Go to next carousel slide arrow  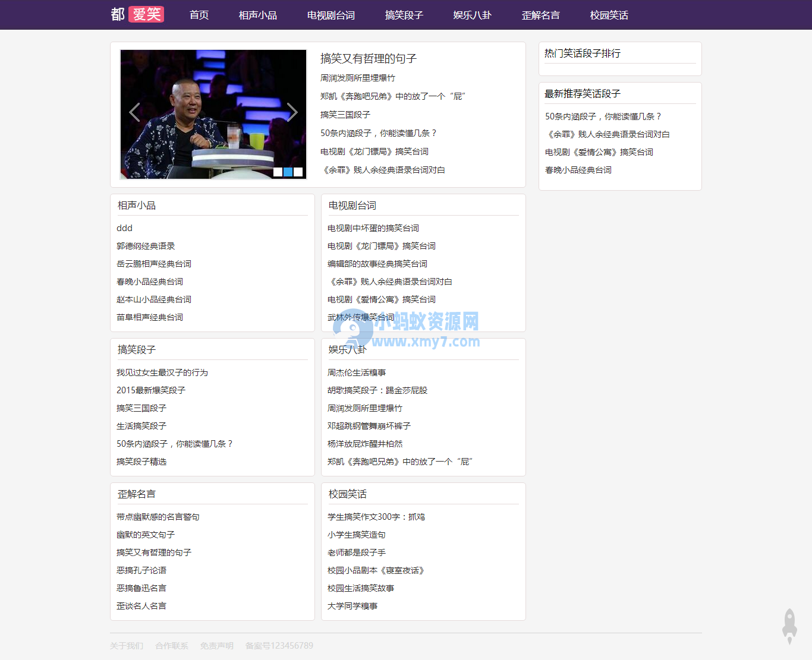[292, 112]
